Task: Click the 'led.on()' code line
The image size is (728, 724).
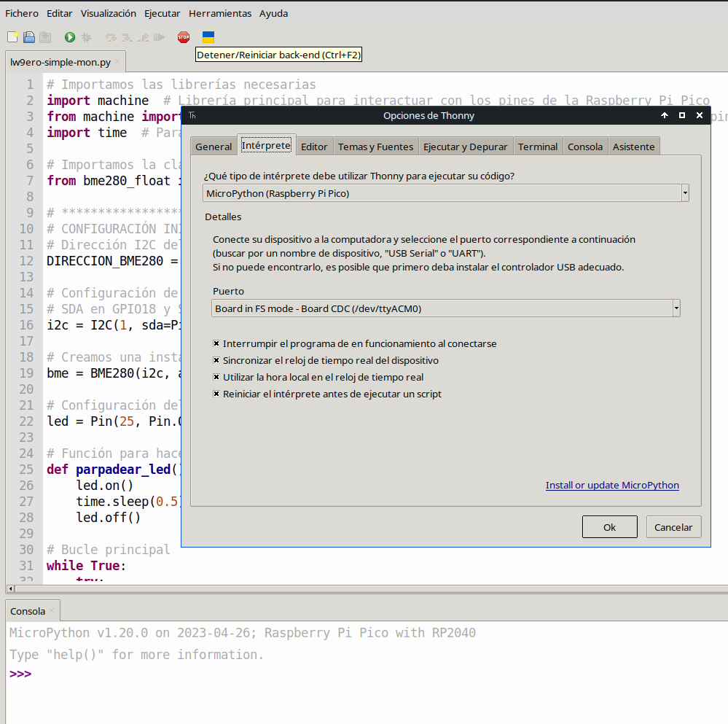Action: 104,486
